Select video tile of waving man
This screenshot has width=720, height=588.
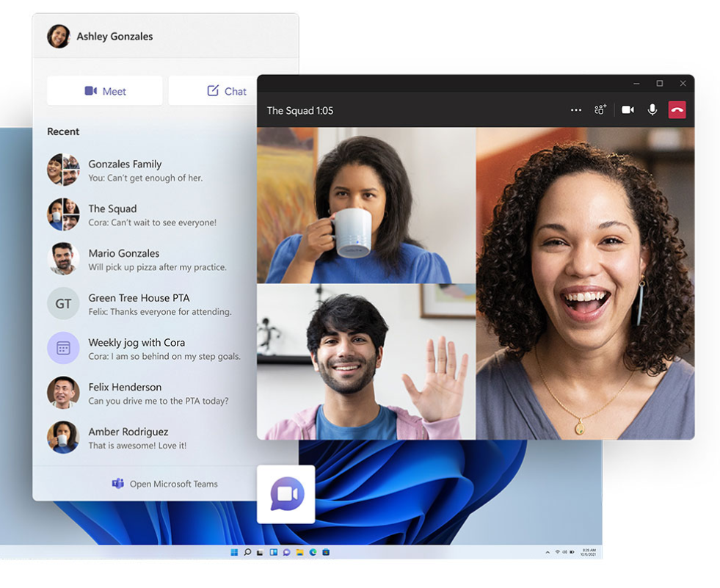pos(366,362)
